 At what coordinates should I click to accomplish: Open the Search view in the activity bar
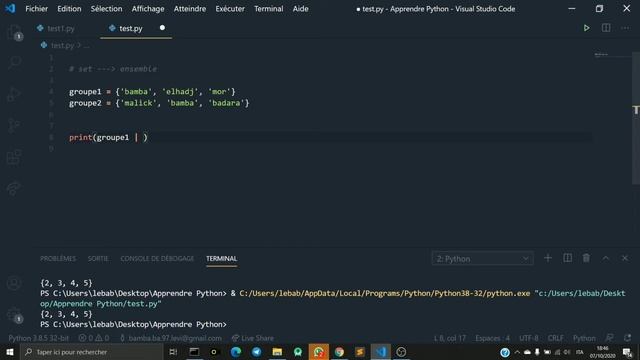click(x=14, y=62)
